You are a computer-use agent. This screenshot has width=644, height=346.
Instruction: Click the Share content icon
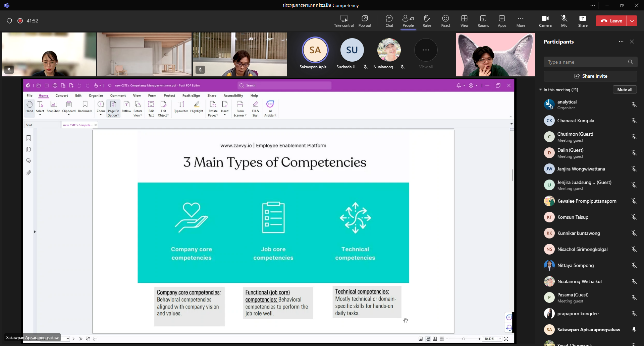[x=583, y=21]
